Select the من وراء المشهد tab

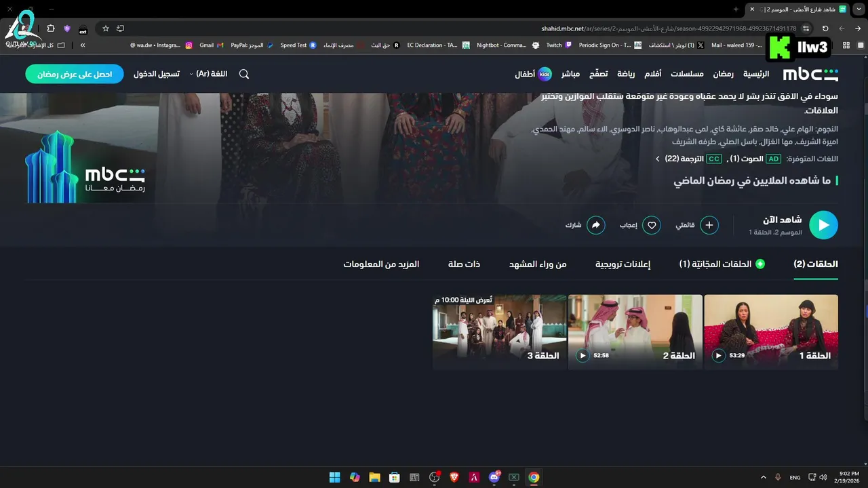(538, 264)
